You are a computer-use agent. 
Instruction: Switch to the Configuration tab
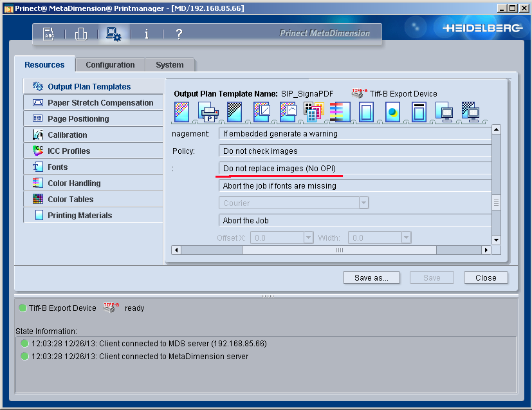point(110,65)
